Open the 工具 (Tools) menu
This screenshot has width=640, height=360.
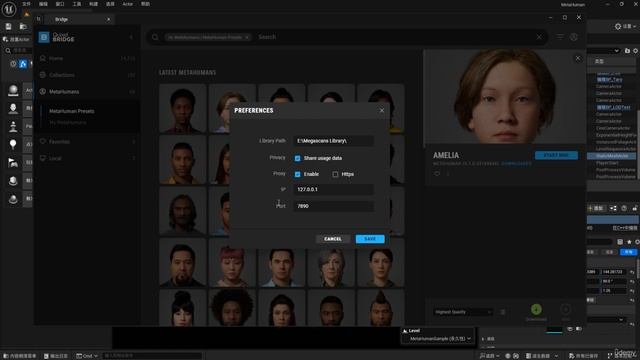77,4
